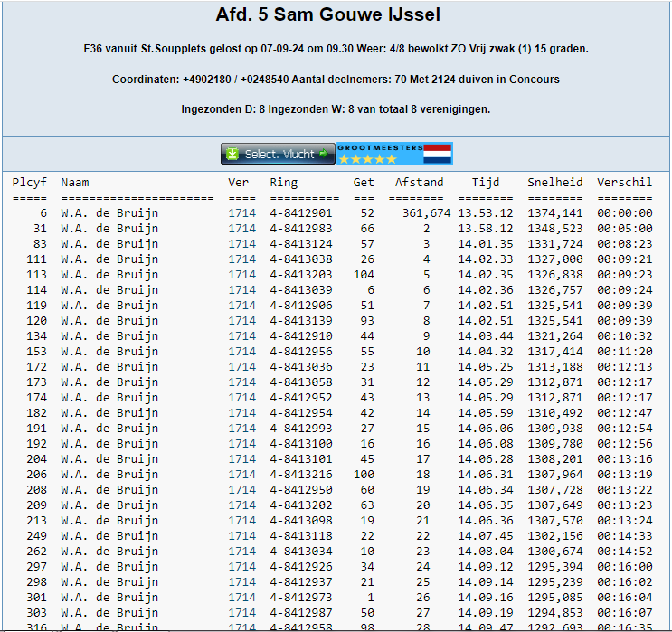This screenshot has width=672, height=632.
Task: Click difference value 00:16:07
Action: pos(624,613)
